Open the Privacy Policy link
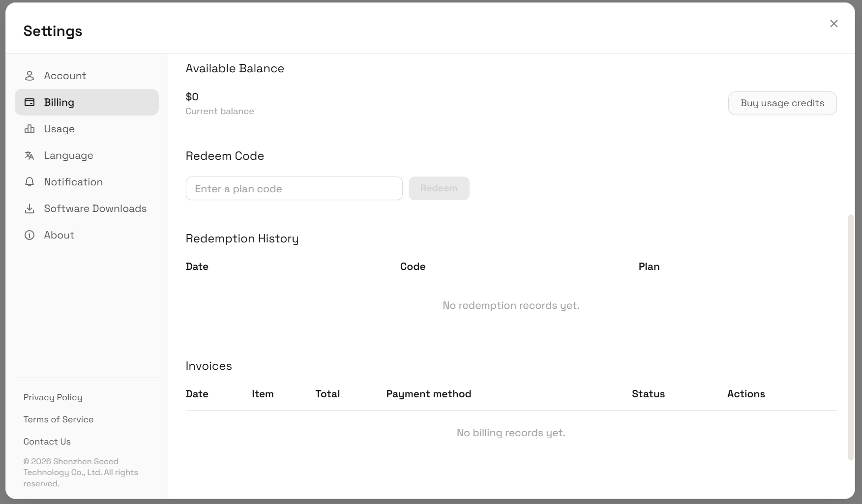Viewport: 862px width, 504px height. 53,397
